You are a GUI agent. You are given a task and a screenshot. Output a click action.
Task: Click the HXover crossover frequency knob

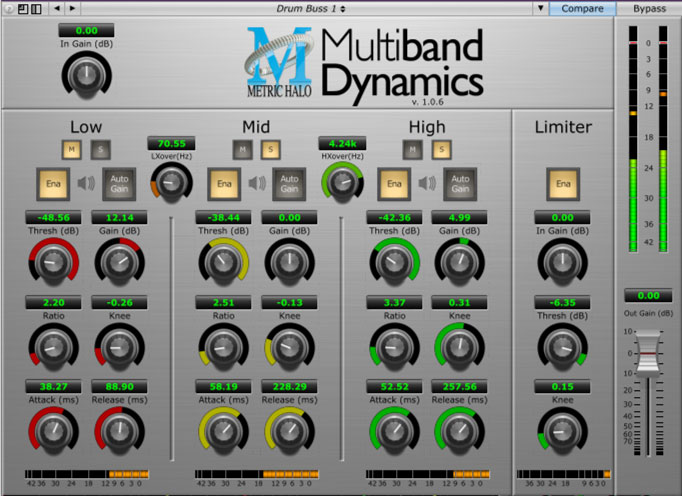(x=342, y=183)
